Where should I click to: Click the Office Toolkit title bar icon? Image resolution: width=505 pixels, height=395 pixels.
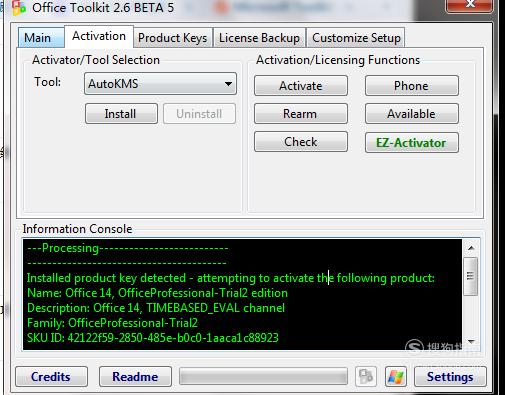tap(19, 7)
